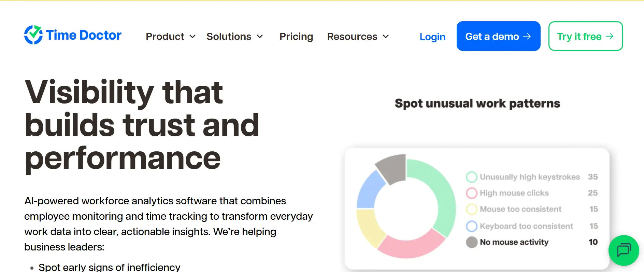Expand the Resources dropdown chevron
The image size is (644, 272).
tap(386, 37)
